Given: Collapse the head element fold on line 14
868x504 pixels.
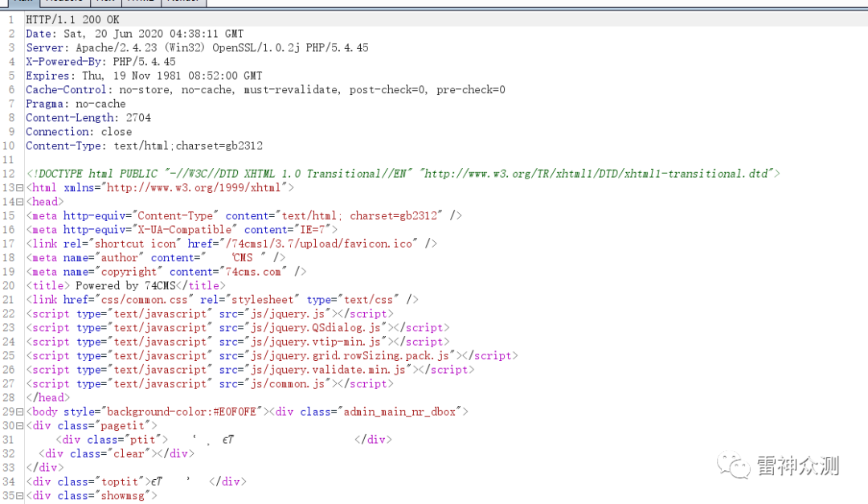Looking at the screenshot, I should tap(20, 202).
